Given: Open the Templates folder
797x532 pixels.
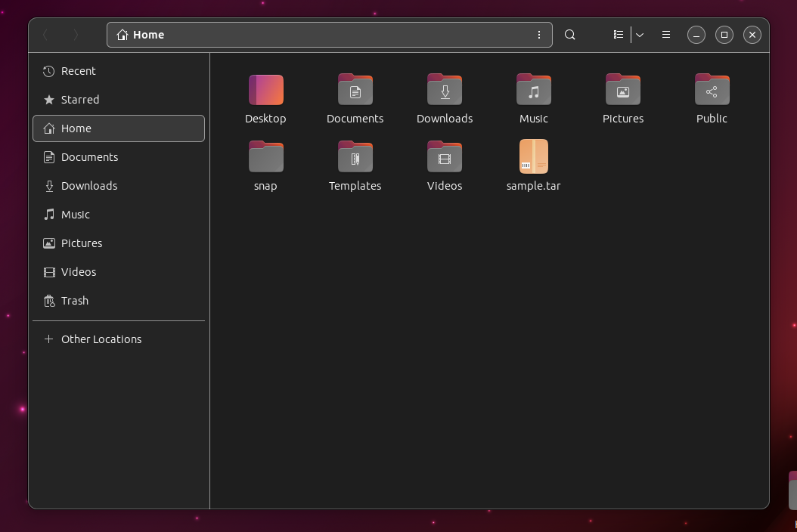Looking at the screenshot, I should tap(355, 156).
